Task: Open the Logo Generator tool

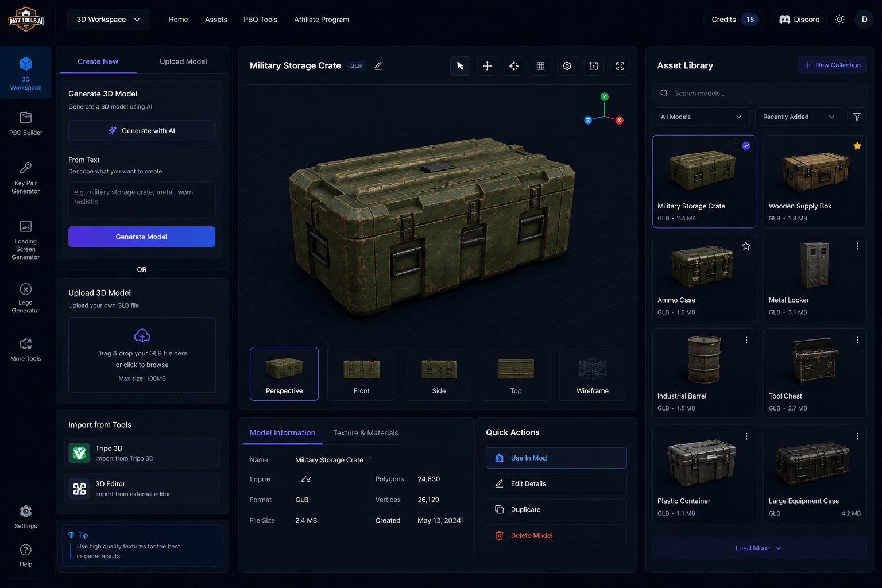Action: pyautogui.click(x=26, y=298)
